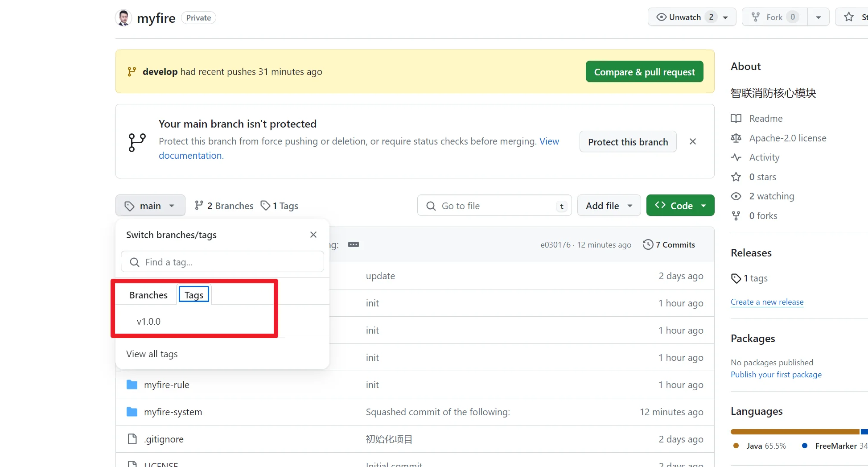The height and width of the screenshot is (467, 868).
Task: Click the Star icon button
Action: pyautogui.click(x=849, y=17)
